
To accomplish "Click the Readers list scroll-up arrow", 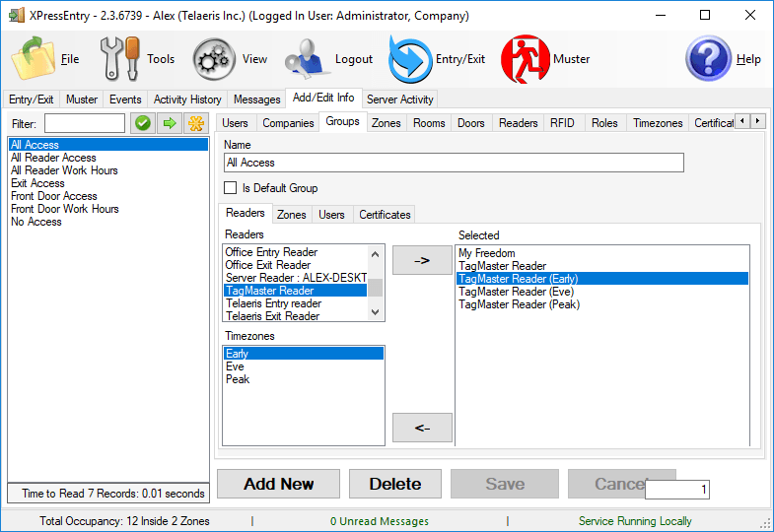I will 375,254.
